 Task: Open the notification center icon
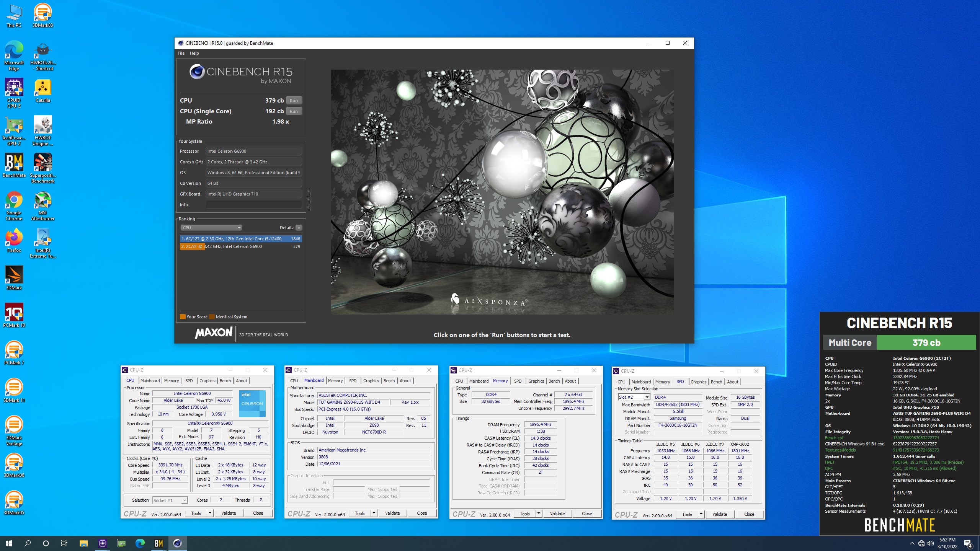coord(968,543)
